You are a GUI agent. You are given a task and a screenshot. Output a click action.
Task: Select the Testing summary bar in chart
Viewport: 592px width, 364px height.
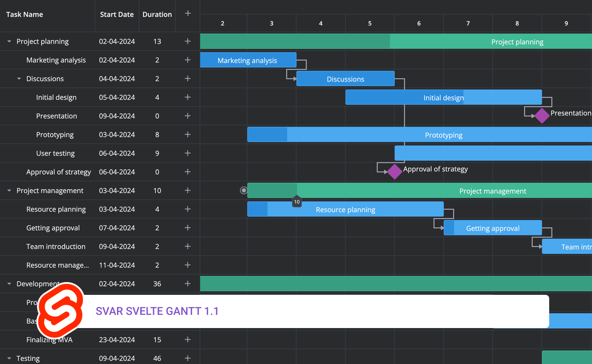(567, 358)
